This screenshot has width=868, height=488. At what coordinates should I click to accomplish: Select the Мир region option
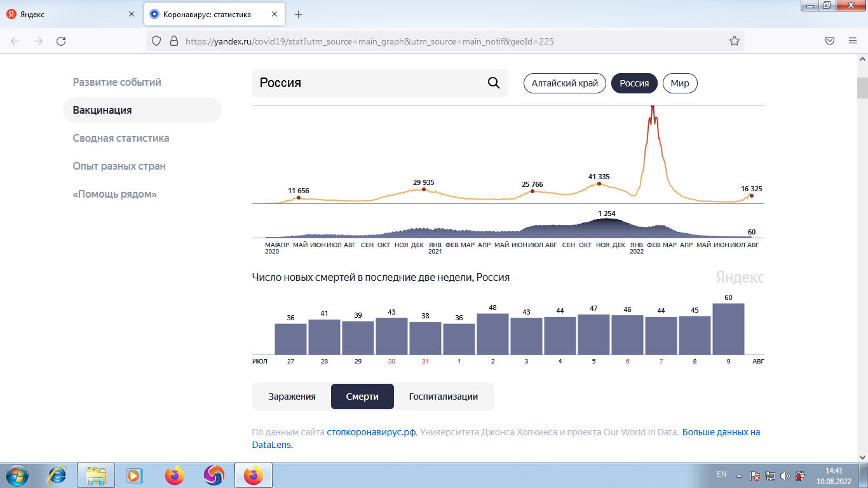tap(679, 83)
